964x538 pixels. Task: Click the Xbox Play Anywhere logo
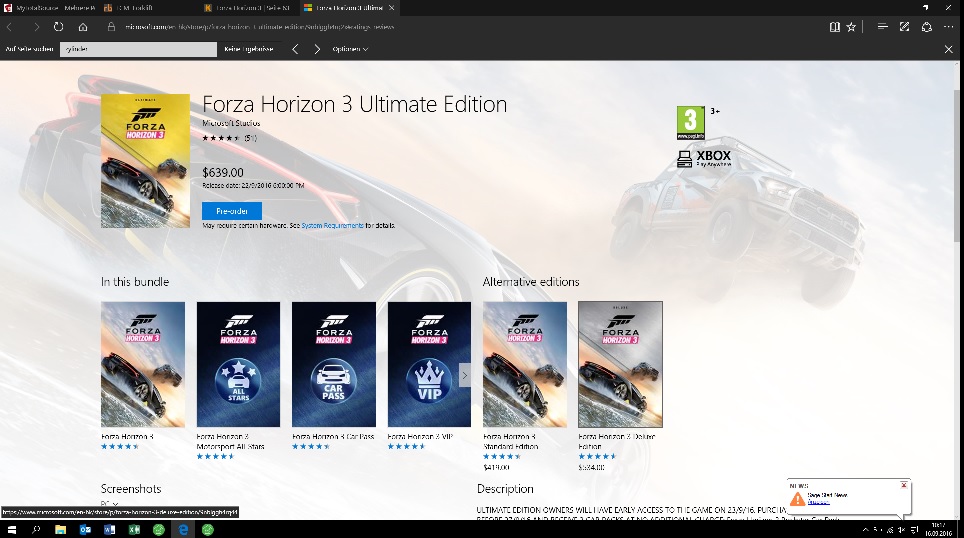pos(705,159)
